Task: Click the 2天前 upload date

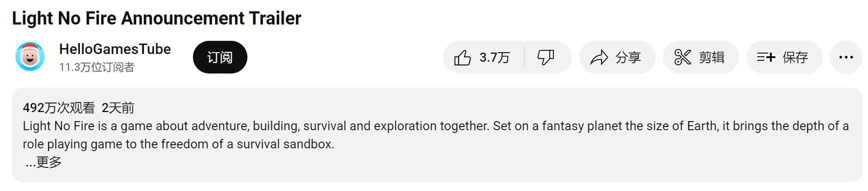Action: 118,108
